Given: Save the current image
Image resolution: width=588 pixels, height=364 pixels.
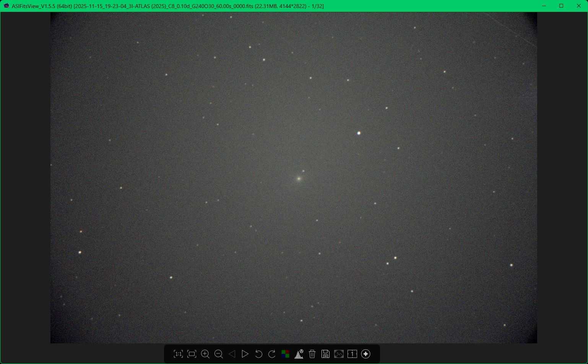Looking at the screenshot, I should click(x=325, y=354).
